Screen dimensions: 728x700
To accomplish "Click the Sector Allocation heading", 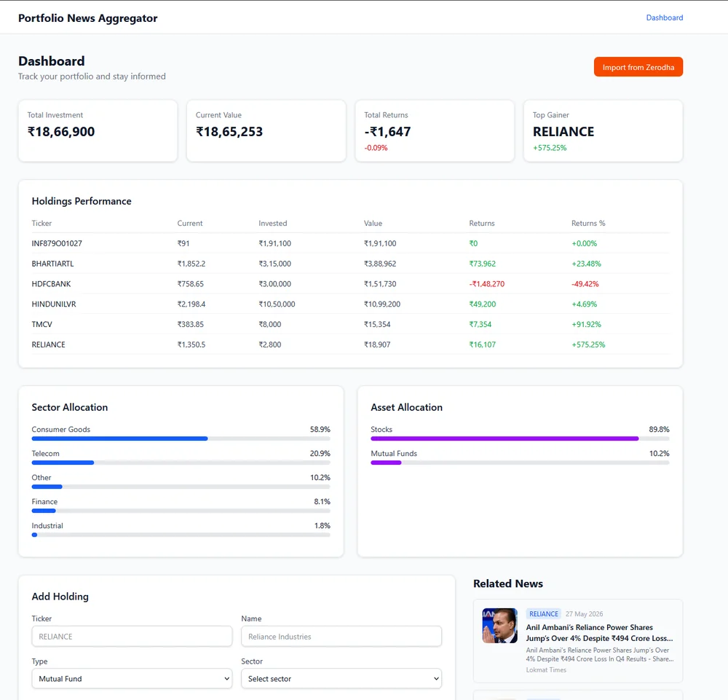I will (70, 407).
